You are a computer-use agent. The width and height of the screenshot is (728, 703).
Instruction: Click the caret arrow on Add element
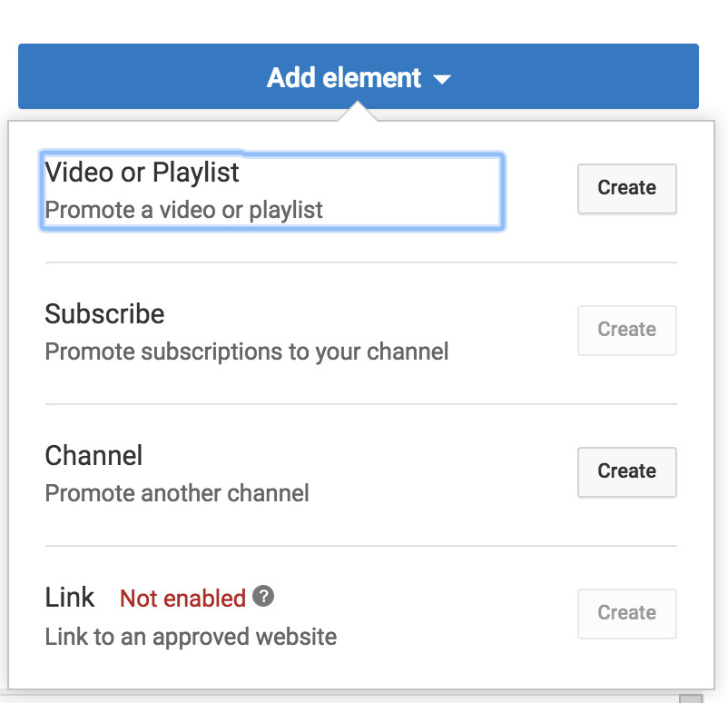tap(442, 80)
